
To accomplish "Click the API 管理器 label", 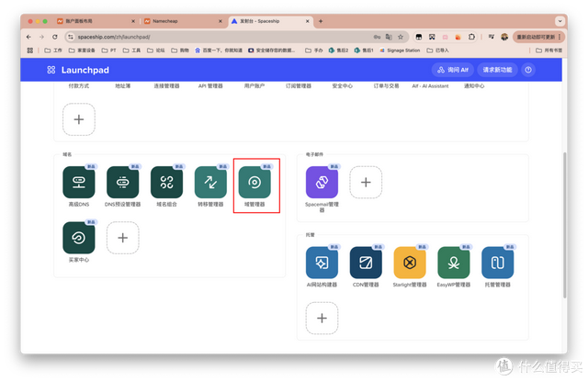I will click(x=210, y=85).
